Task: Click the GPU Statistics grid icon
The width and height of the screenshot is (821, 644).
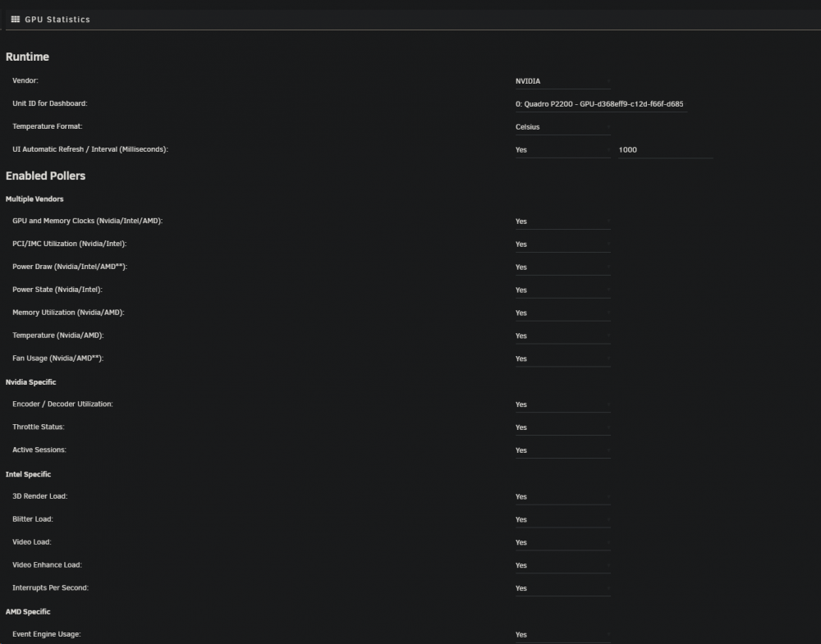Action: [15, 20]
